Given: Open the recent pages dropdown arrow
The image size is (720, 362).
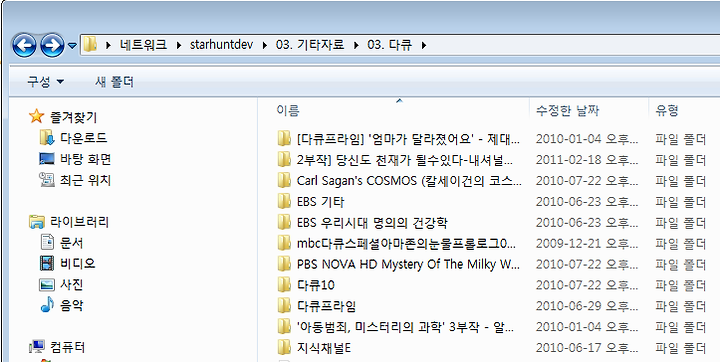Looking at the screenshot, I should pyautogui.click(x=72, y=45).
